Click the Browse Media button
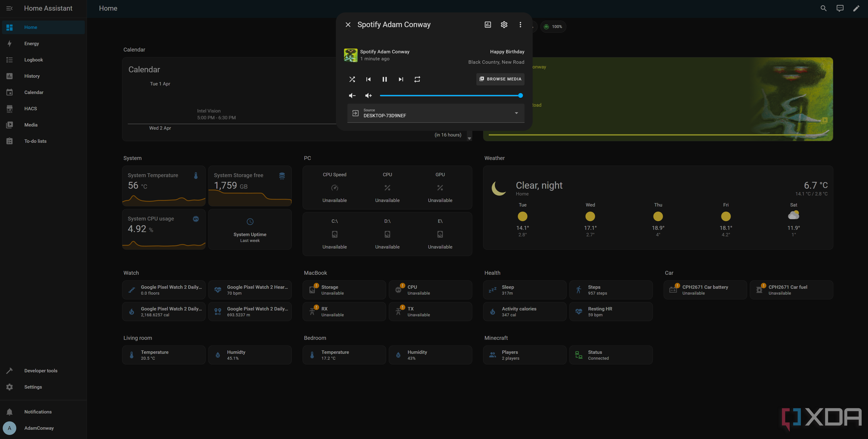868x439 pixels. click(500, 79)
